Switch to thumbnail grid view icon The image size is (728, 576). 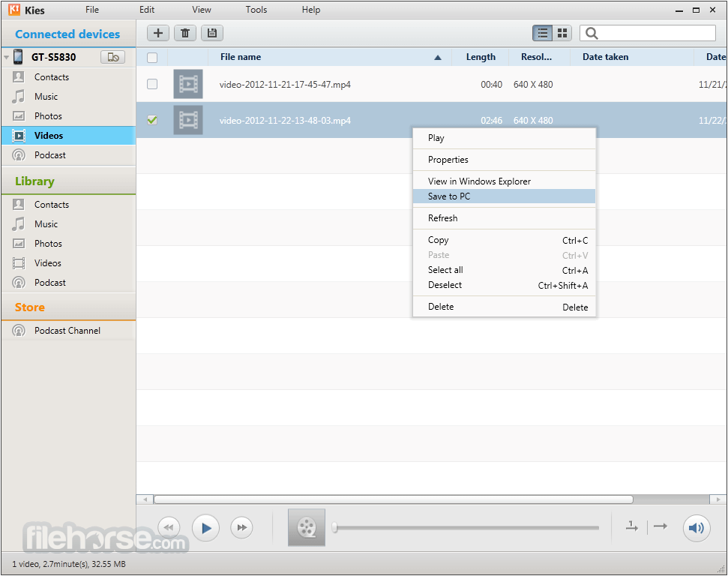[x=562, y=33]
